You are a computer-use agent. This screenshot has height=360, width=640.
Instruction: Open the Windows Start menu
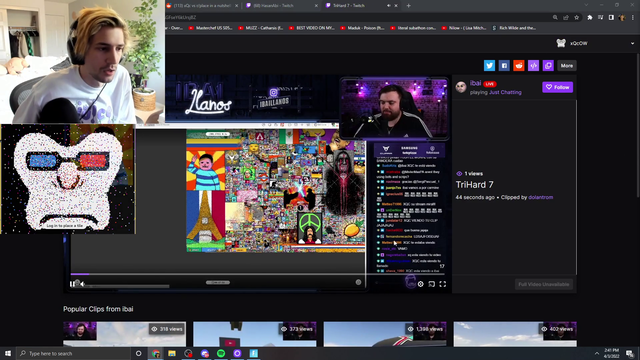pyautogui.click(x=8, y=353)
